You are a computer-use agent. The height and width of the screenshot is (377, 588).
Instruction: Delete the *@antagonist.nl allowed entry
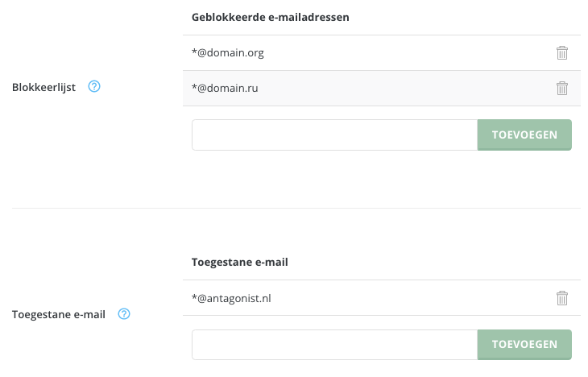(561, 298)
